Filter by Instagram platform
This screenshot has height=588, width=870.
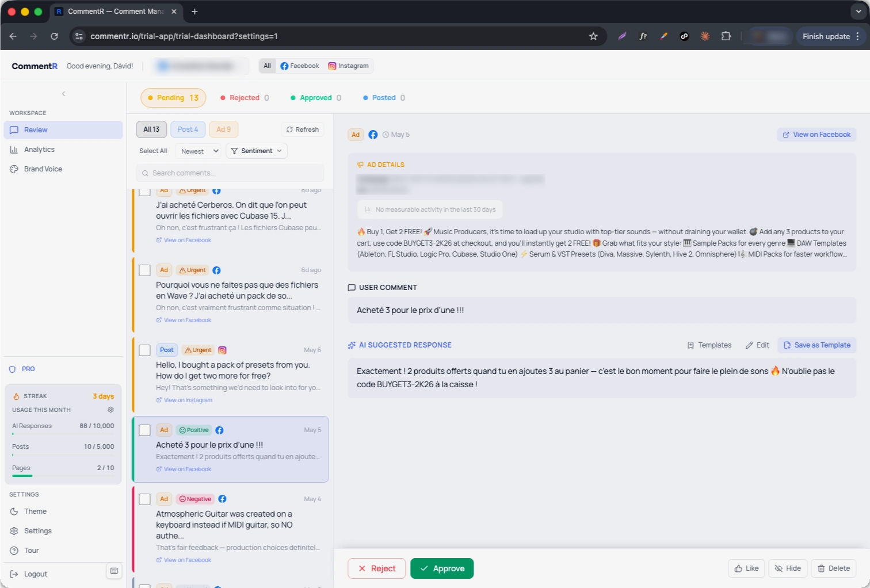348,66
